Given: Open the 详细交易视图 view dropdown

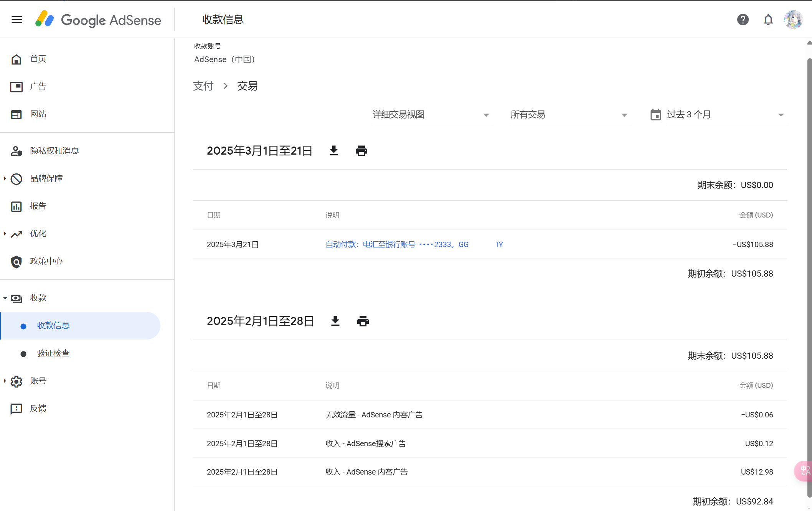Looking at the screenshot, I should [x=431, y=115].
